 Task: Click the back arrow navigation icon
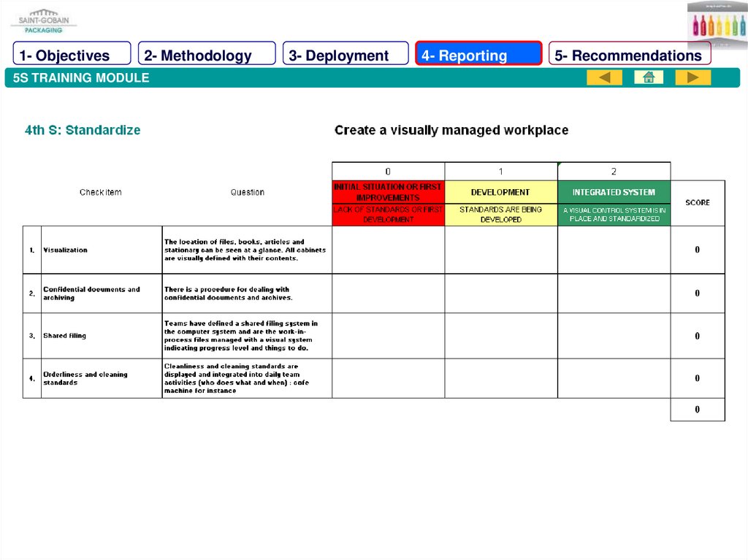pyautogui.click(x=604, y=77)
